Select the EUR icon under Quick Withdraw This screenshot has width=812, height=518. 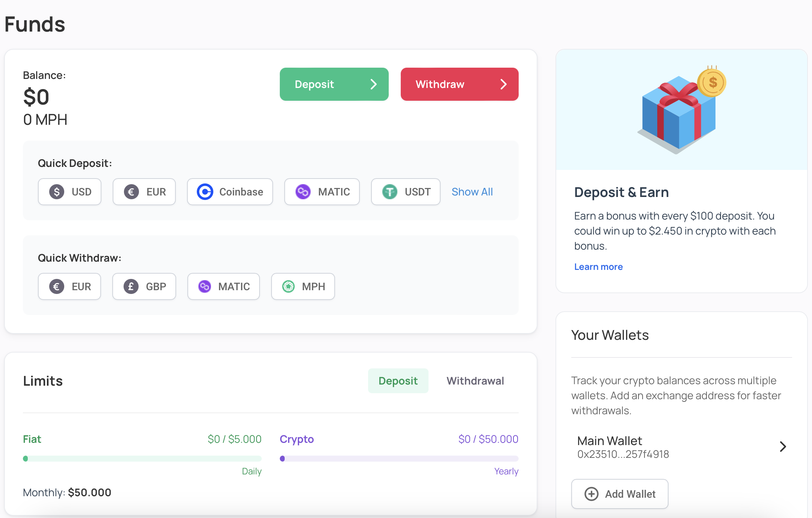pyautogui.click(x=57, y=286)
